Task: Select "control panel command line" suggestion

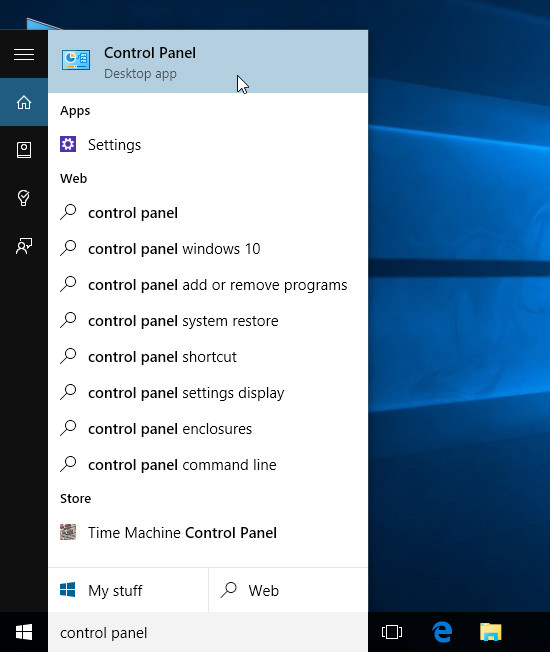Action: pos(208,464)
